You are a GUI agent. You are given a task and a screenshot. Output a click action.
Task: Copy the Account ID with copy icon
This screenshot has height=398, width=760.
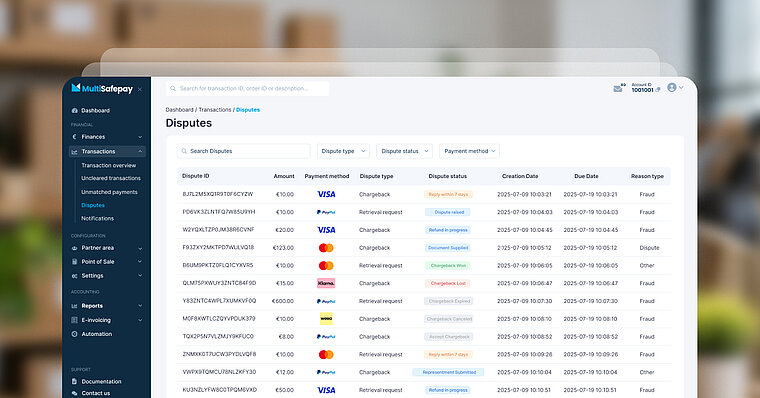[x=658, y=90]
